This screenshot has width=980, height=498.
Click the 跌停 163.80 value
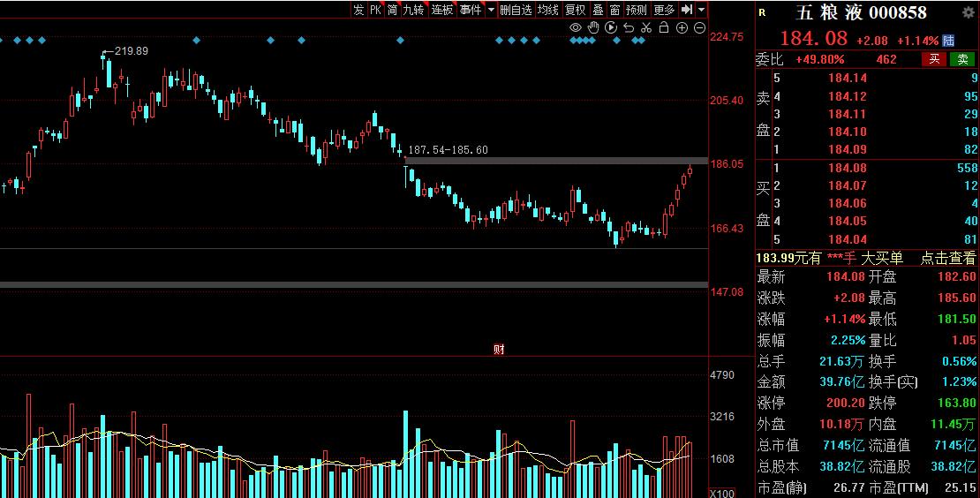[956, 403]
